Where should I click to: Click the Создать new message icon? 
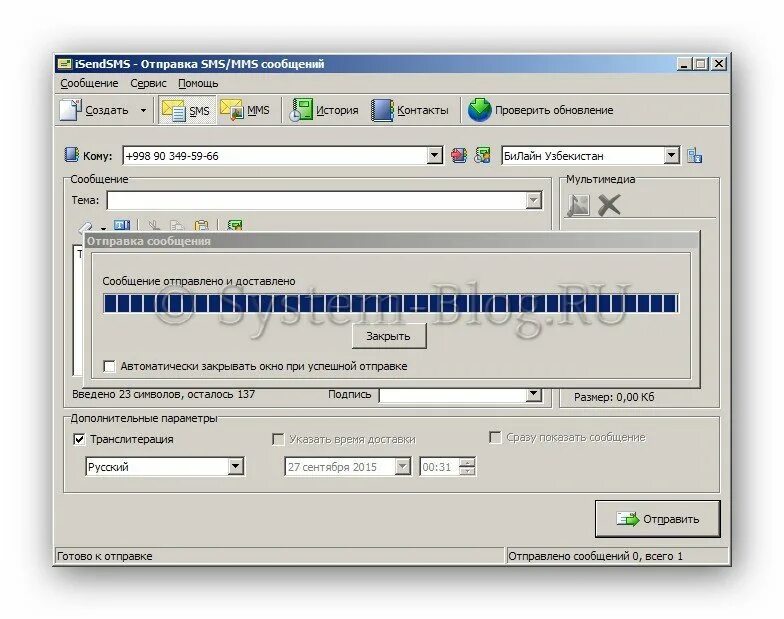pyautogui.click(x=70, y=110)
